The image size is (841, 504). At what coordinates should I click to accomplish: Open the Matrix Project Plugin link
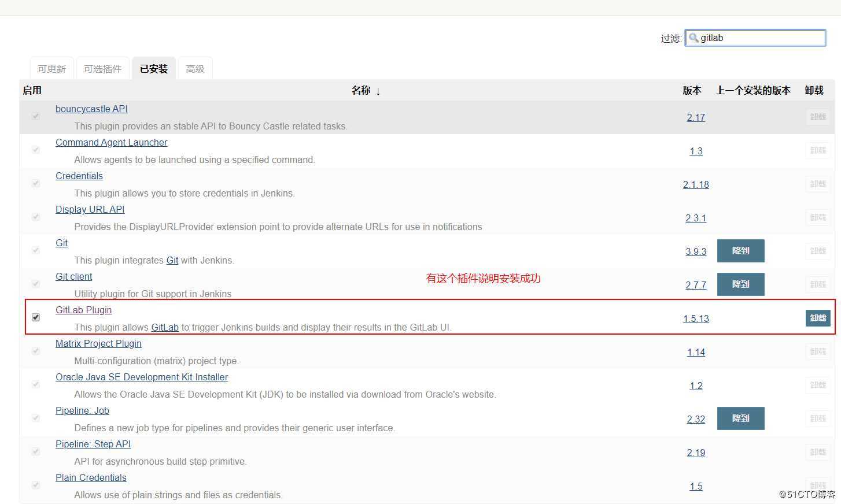tap(99, 343)
